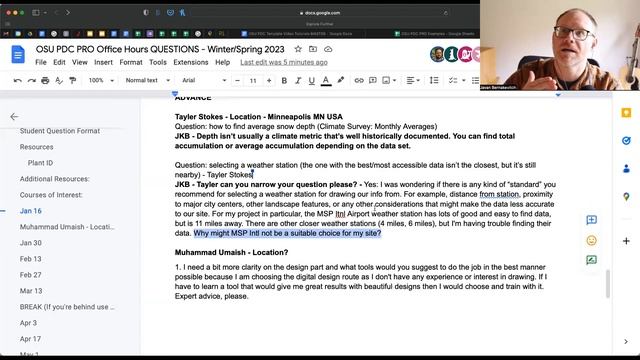Get add-ons with the plus icon
The image size is (640, 360).
point(626,241)
